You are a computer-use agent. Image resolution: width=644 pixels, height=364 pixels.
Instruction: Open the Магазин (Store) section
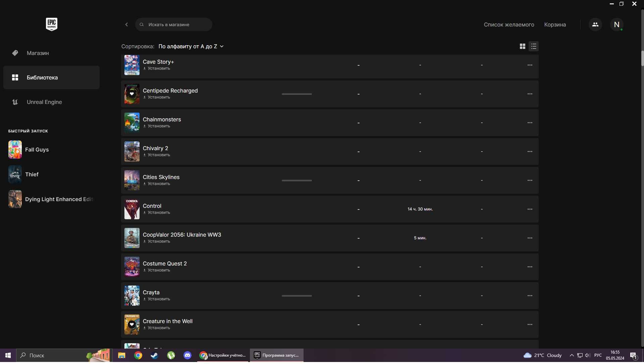click(x=38, y=53)
